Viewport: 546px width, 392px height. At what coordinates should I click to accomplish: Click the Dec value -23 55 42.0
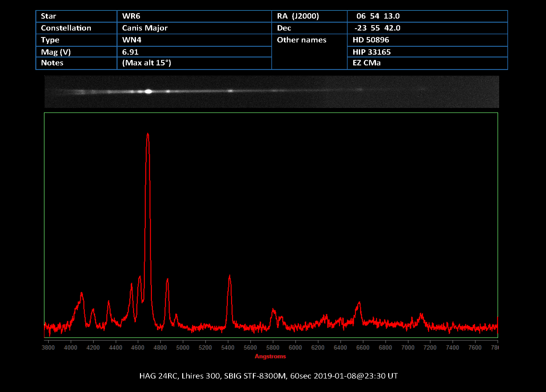(377, 28)
